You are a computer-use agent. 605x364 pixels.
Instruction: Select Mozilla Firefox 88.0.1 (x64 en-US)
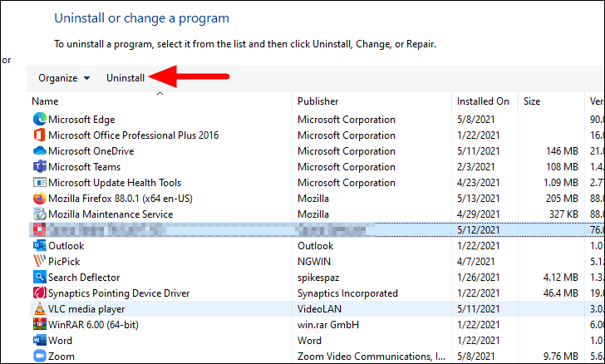[x=121, y=199]
